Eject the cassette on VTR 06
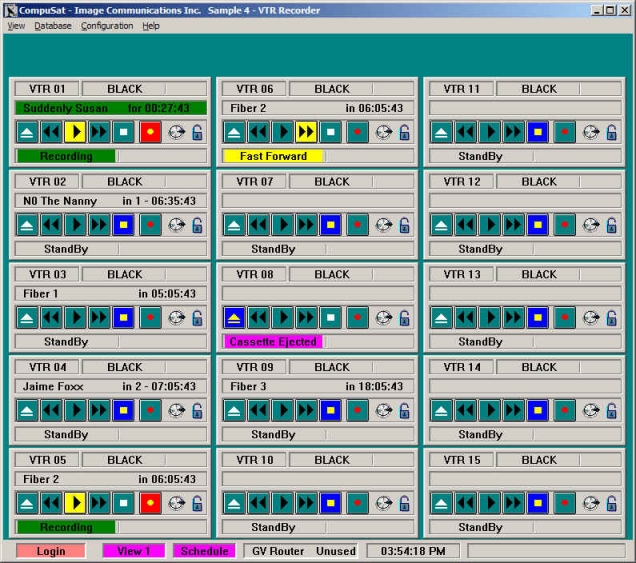 click(x=234, y=132)
